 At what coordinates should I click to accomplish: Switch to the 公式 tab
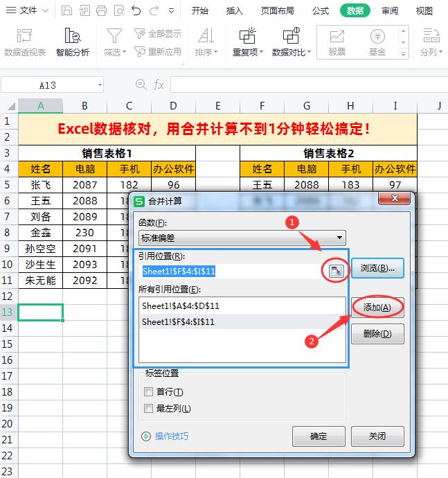click(x=321, y=10)
